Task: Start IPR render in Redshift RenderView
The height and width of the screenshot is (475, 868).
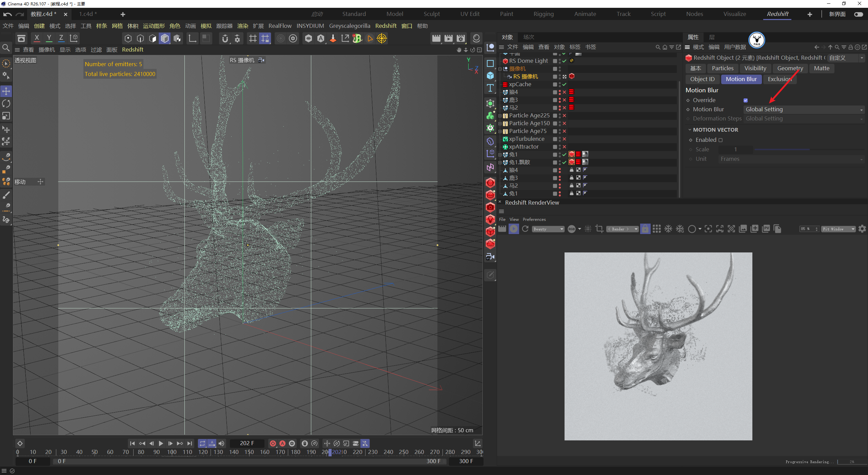Action: [x=514, y=229]
